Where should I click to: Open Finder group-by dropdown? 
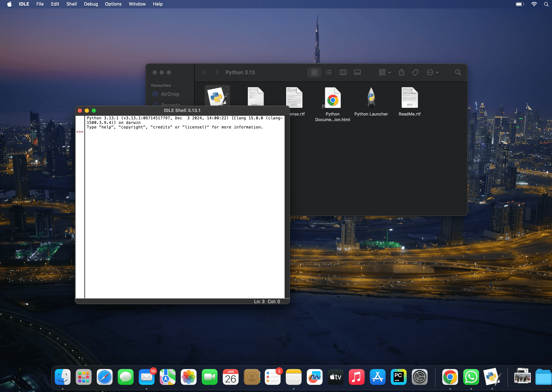(385, 72)
